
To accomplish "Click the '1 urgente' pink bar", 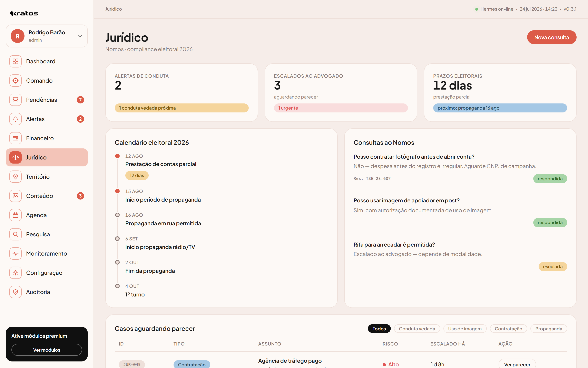I will pyautogui.click(x=341, y=108).
